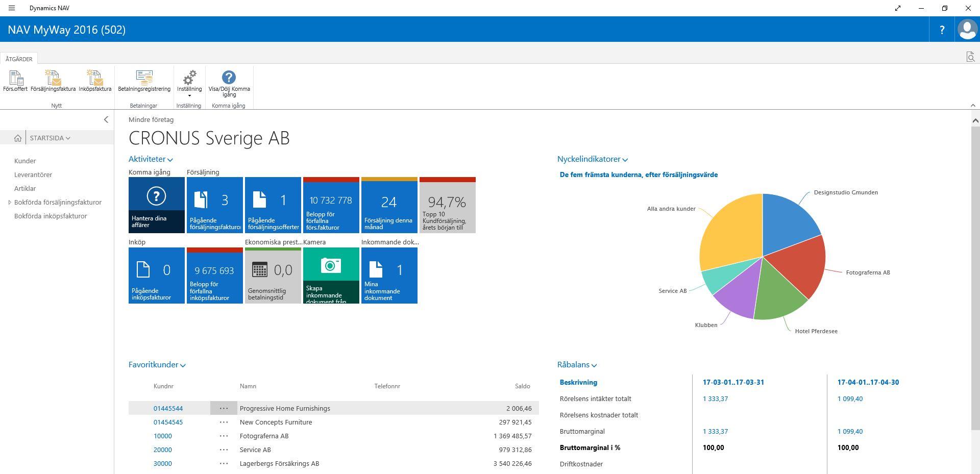The image size is (980, 474).
Task: Open the Inställning gear menu
Action: 189,83
